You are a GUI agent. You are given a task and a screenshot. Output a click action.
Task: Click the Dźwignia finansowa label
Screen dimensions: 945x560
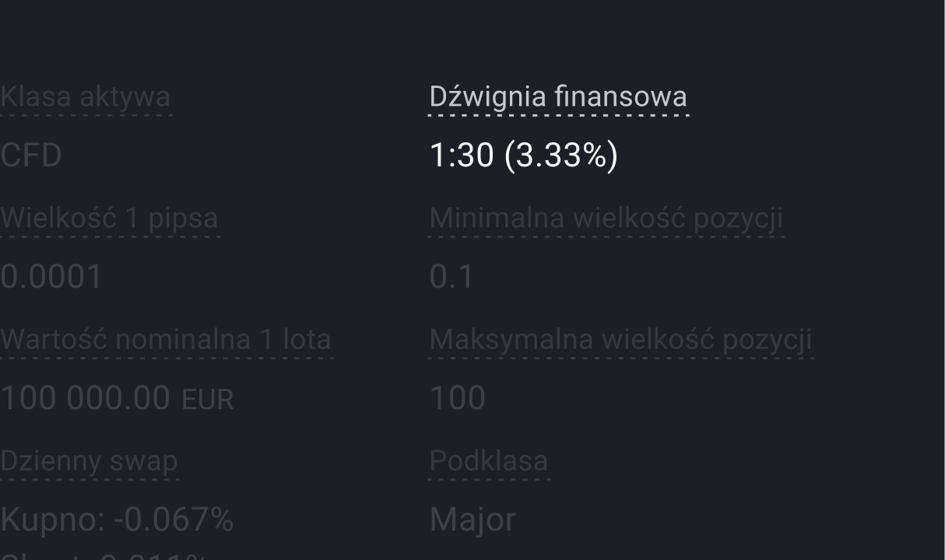[x=558, y=97]
